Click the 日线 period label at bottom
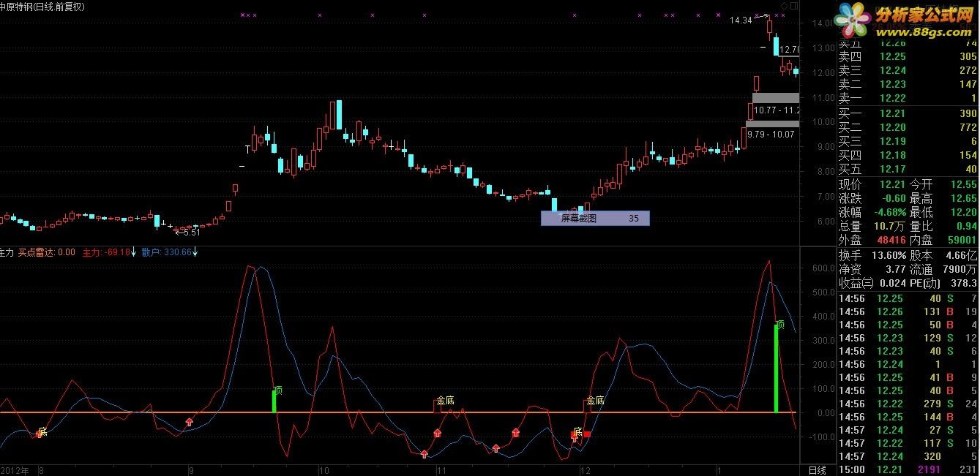The image size is (980, 476). tap(817, 470)
